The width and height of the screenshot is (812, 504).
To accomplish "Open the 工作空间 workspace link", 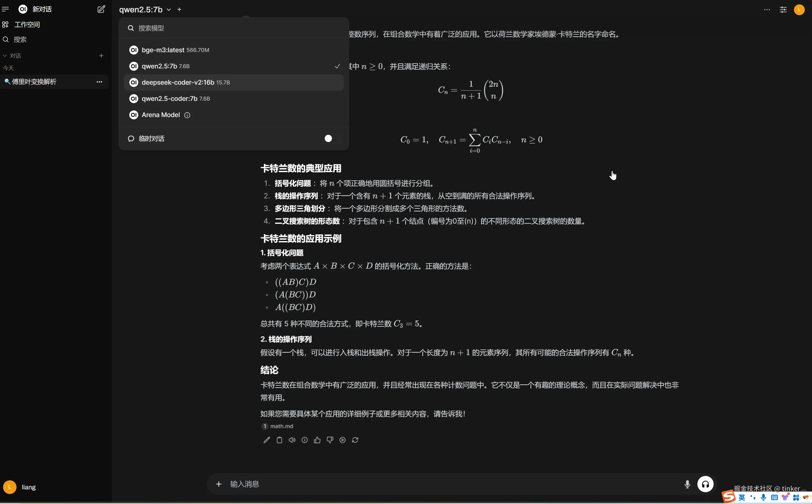I will click(27, 24).
